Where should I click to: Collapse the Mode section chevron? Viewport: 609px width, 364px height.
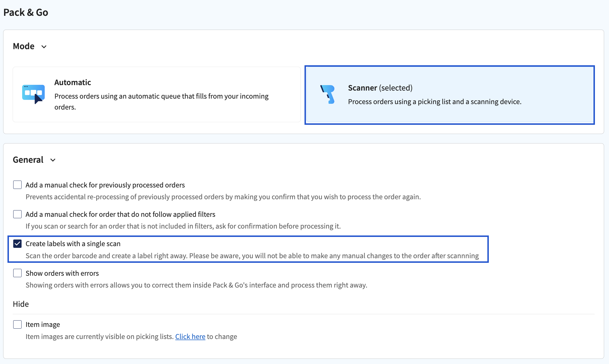pos(44,47)
